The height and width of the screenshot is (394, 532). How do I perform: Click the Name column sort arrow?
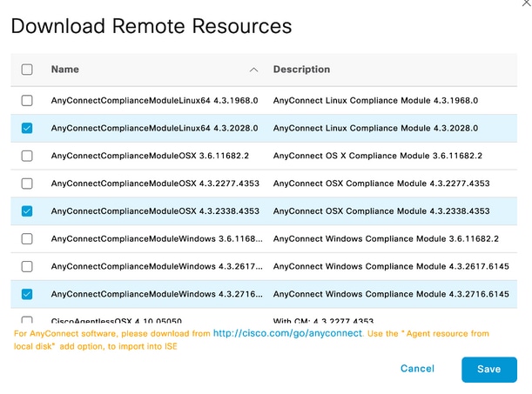[253, 70]
